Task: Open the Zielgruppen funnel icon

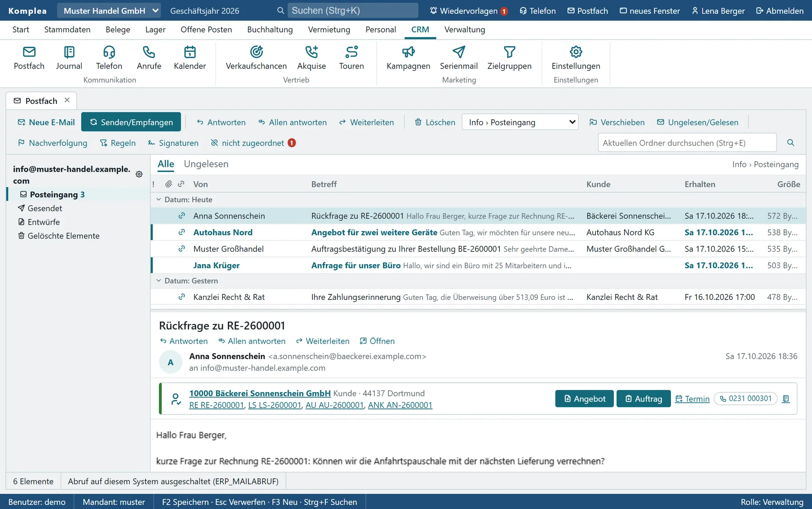Action: click(509, 58)
